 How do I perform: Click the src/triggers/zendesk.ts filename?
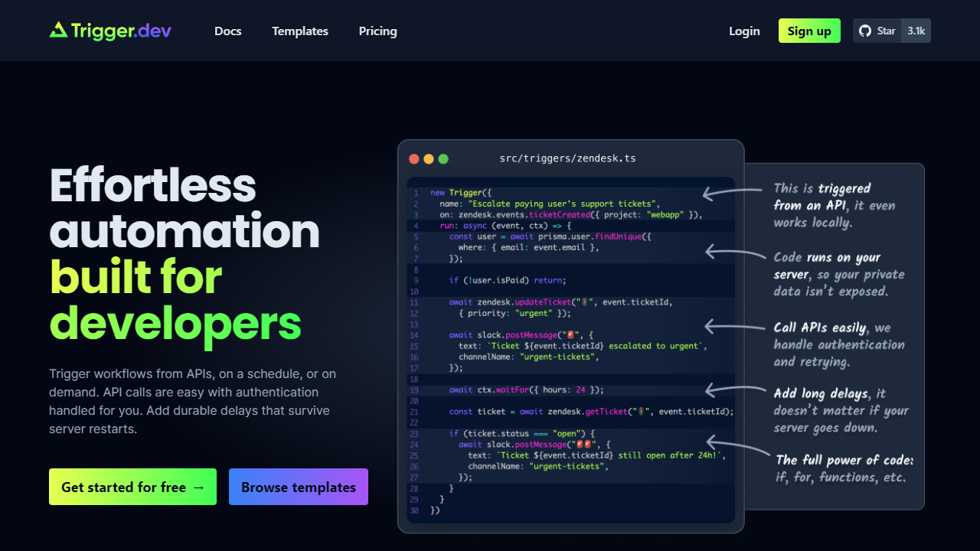pyautogui.click(x=567, y=158)
